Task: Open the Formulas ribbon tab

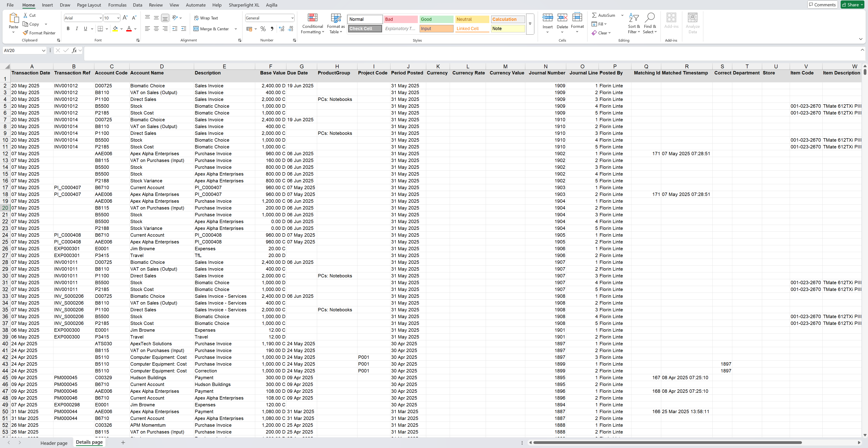Action: coord(117,5)
